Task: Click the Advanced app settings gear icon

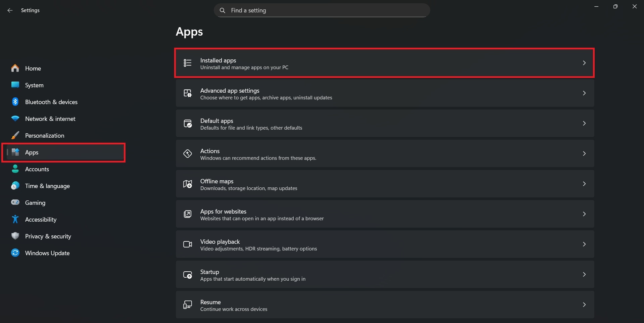Action: tap(187, 93)
